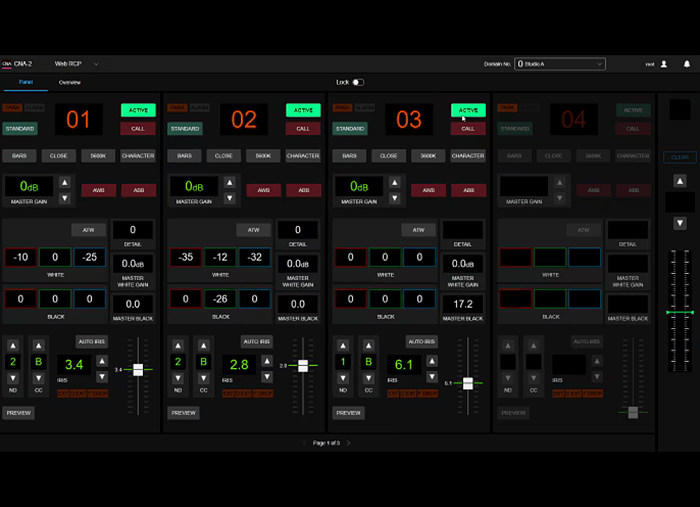Viewport: 700px width, 507px height.
Task: Lower camera 01 iris value arrow
Action: (102, 377)
